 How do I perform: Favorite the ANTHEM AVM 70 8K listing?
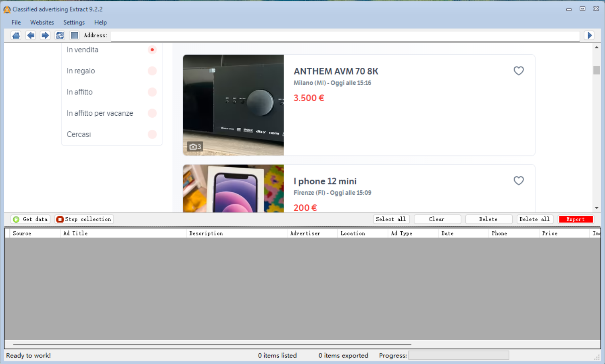tap(518, 71)
